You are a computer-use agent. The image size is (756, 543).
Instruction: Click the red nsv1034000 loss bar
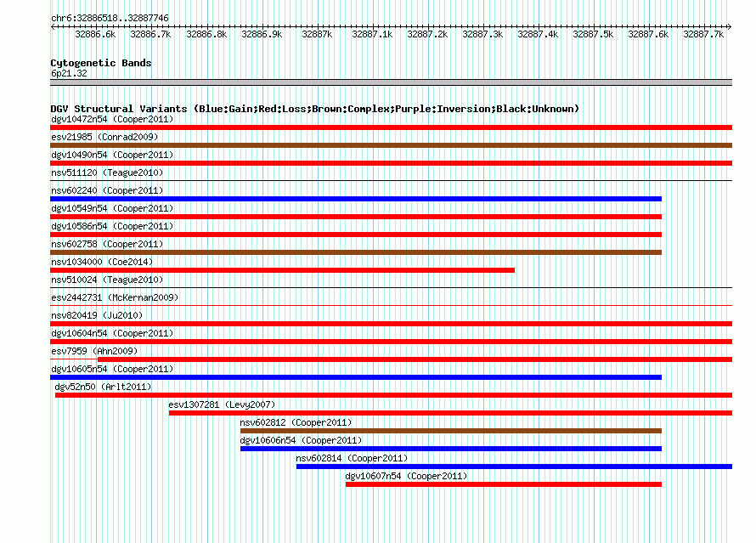(283, 270)
